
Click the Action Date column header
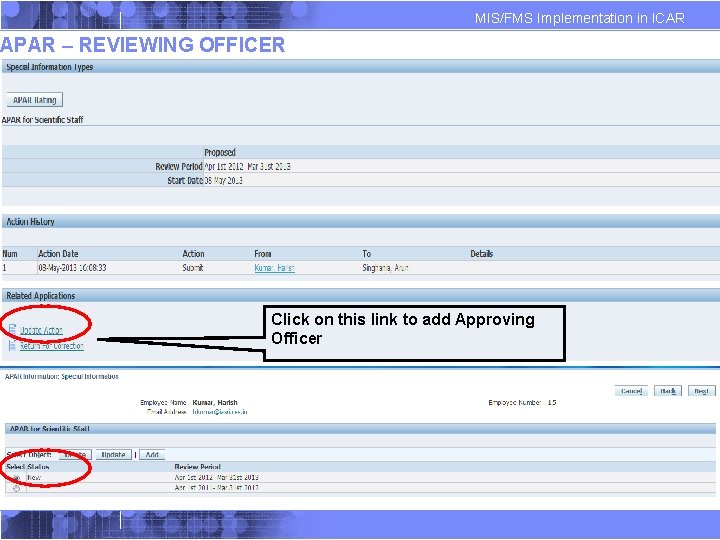[x=58, y=253]
